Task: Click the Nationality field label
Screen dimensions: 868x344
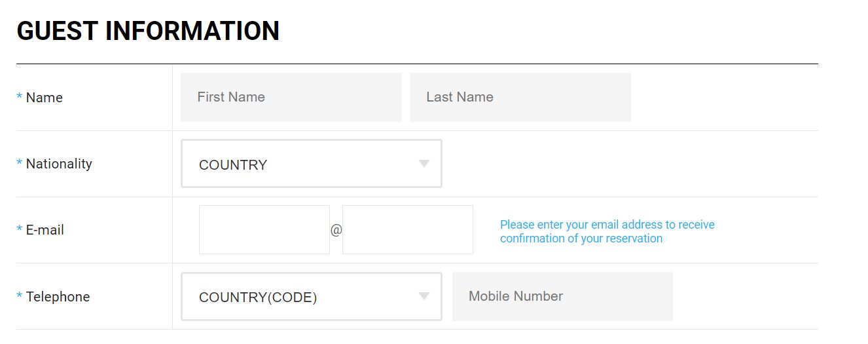Action: [59, 164]
